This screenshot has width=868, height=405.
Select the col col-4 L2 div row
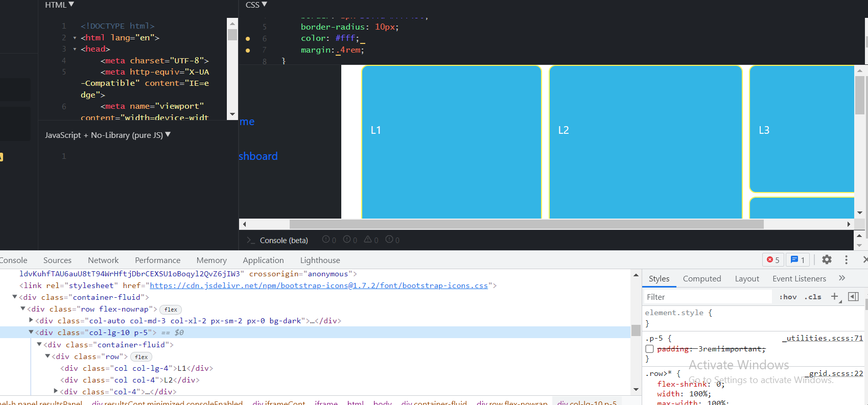point(130,380)
